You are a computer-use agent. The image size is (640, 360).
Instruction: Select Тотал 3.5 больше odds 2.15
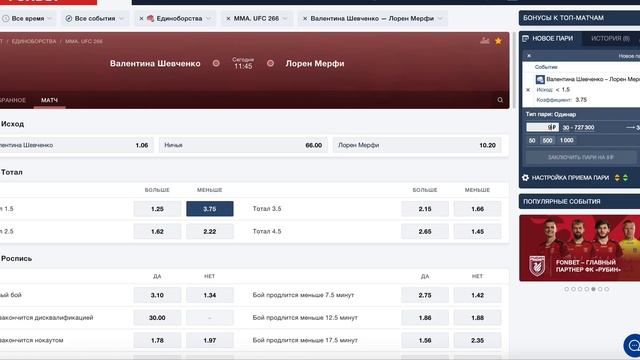[425, 209]
